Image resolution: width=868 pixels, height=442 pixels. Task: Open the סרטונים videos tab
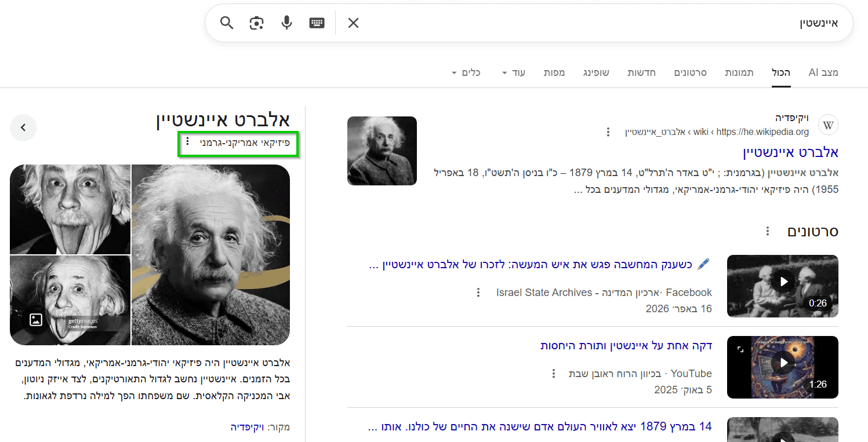(x=690, y=73)
